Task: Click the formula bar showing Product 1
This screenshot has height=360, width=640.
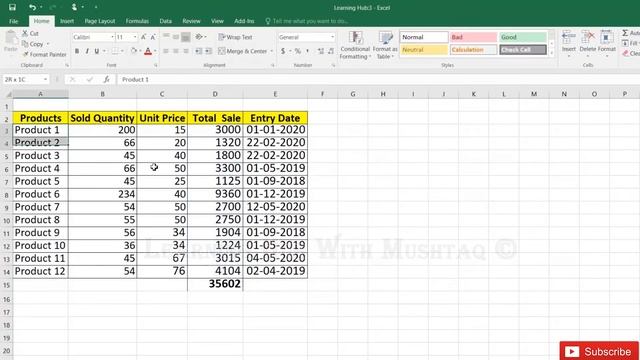Action: tap(378, 79)
